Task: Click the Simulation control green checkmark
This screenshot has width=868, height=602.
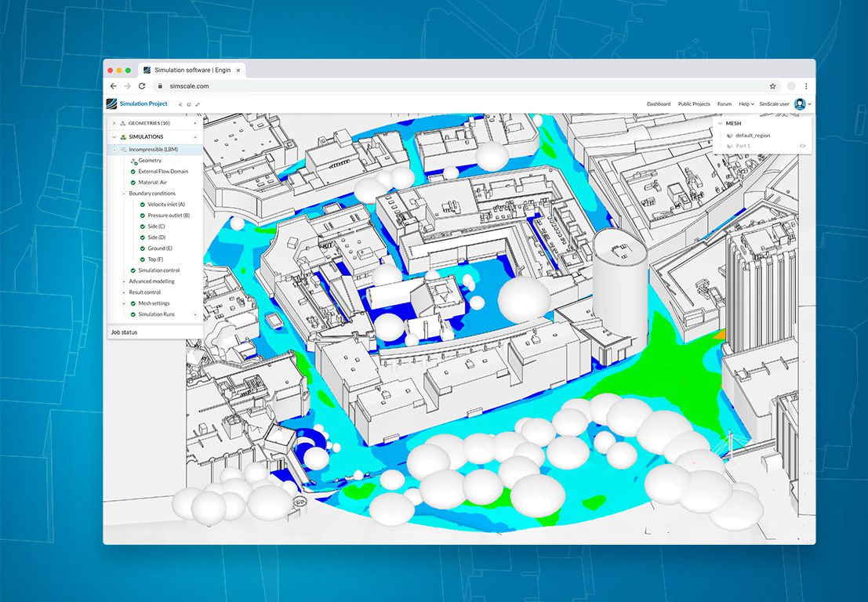Action: point(133,270)
